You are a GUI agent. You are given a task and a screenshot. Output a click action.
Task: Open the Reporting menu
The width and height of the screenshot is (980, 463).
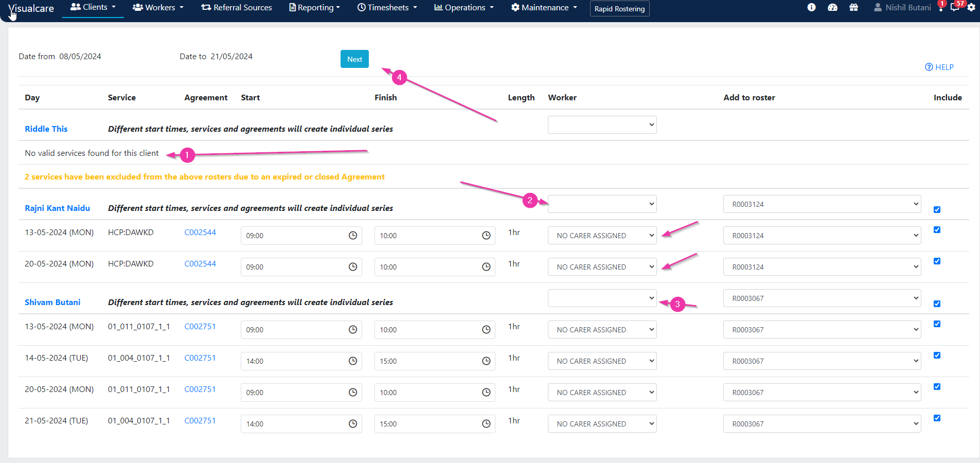tap(314, 7)
